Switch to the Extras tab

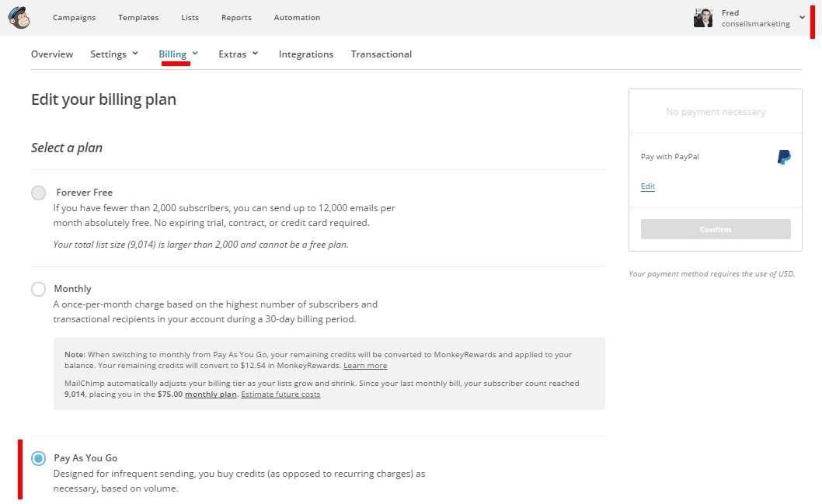click(232, 54)
